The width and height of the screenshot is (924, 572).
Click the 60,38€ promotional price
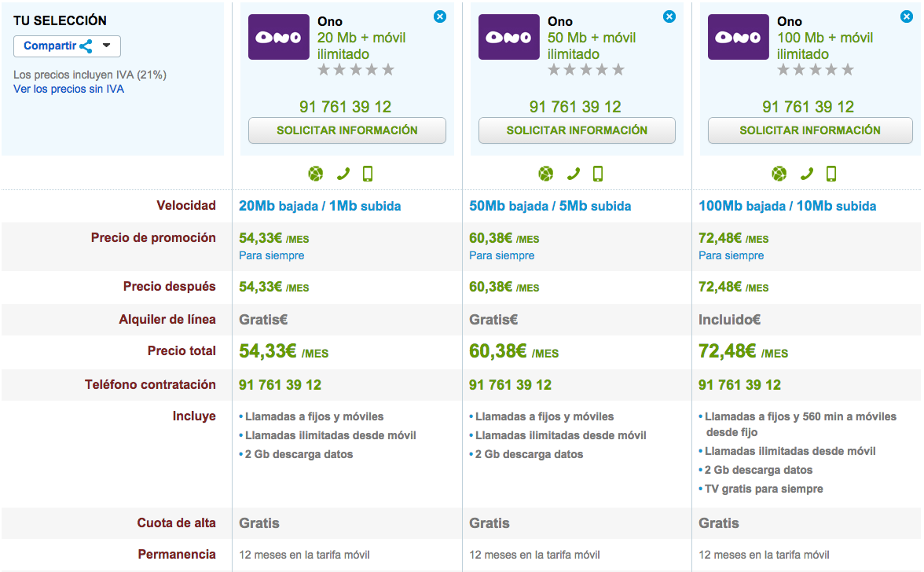point(504,239)
